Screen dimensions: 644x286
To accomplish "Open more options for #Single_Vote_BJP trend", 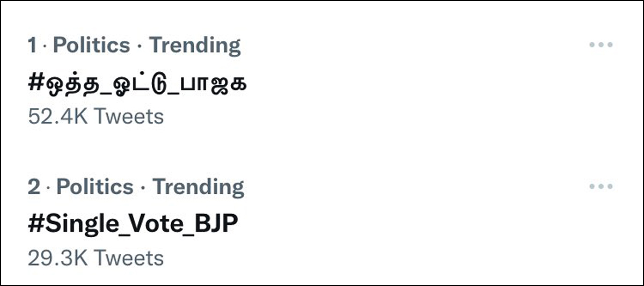I will tap(601, 187).
